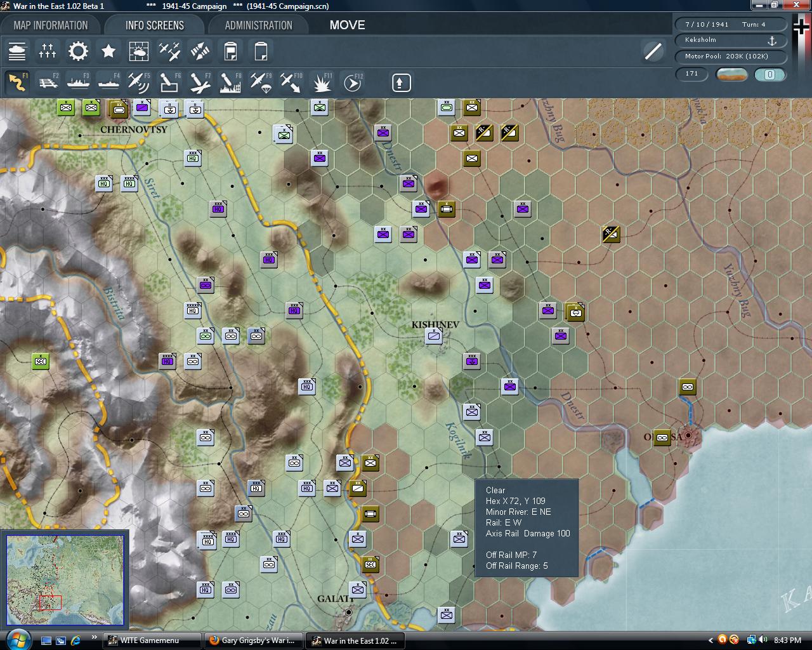812x650 pixels.
Task: Click the 171 counter field
Action: (692, 74)
